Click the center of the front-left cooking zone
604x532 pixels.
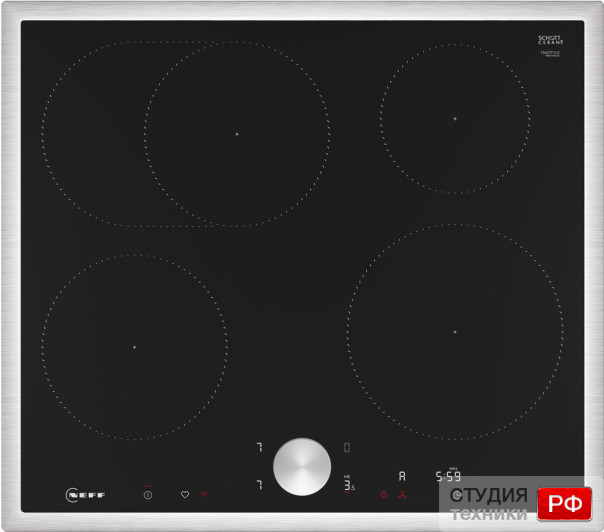pos(134,347)
